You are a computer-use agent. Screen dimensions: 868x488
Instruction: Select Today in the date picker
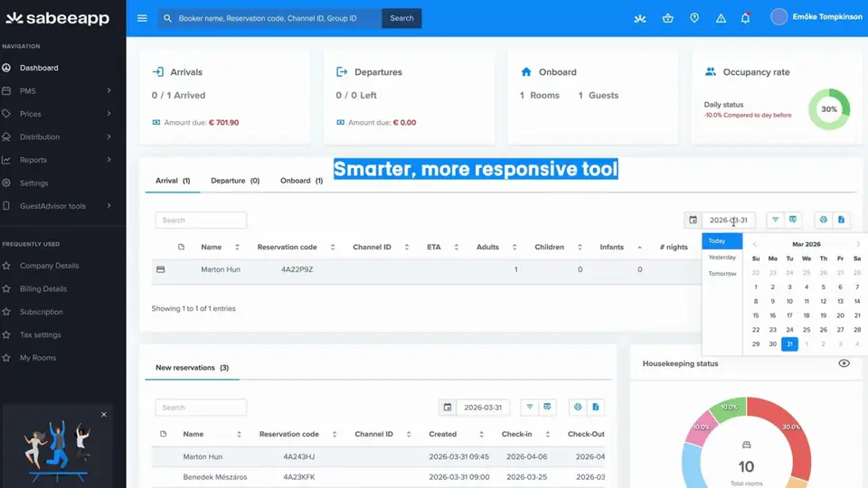(722, 241)
